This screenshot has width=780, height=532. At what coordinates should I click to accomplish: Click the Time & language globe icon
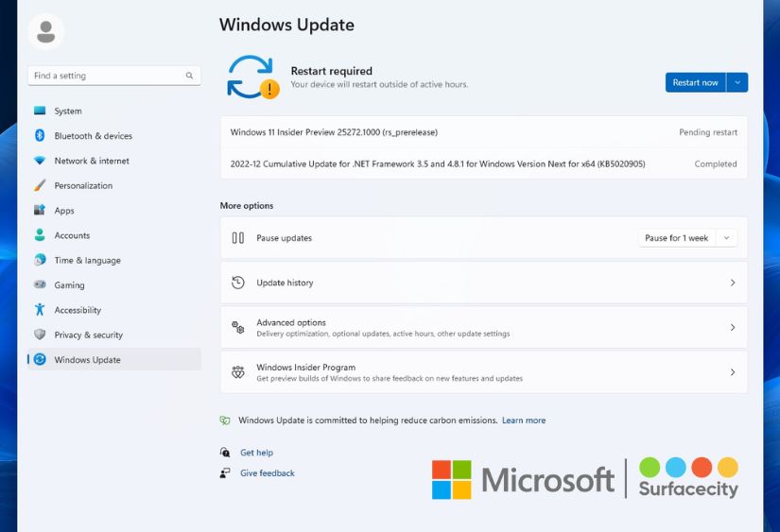point(40,260)
